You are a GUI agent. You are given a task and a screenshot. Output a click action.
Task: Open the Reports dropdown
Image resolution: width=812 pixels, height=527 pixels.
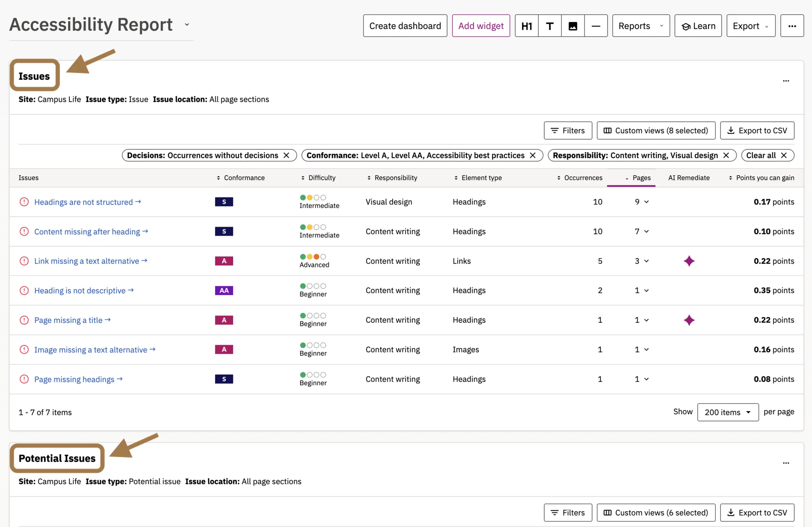click(x=641, y=26)
